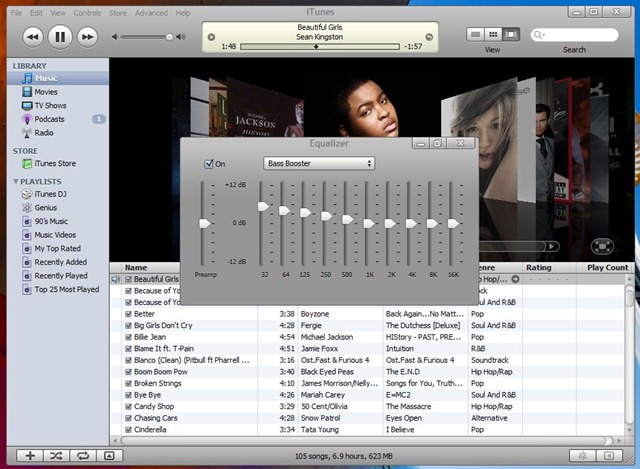Skip back with the previous track button

click(x=33, y=37)
